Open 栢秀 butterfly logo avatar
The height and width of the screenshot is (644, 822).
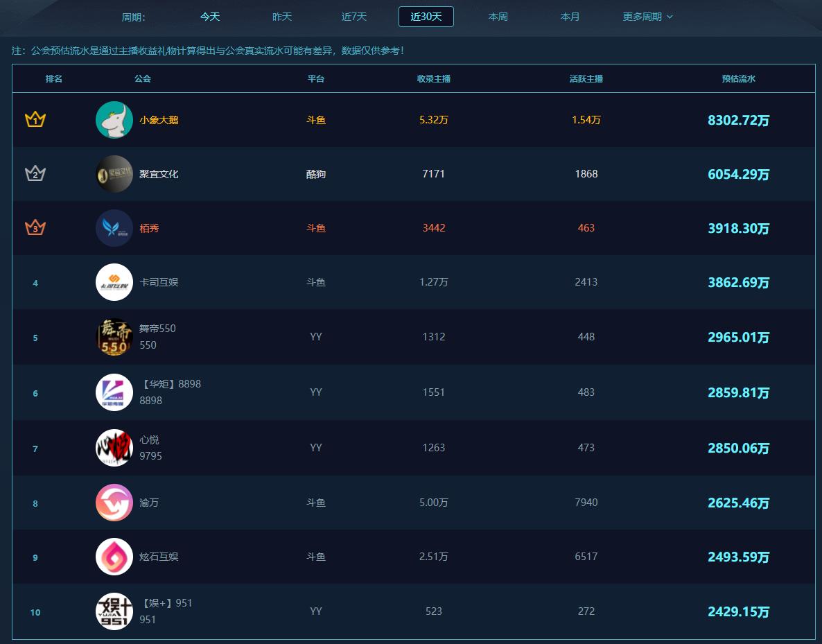pos(114,227)
